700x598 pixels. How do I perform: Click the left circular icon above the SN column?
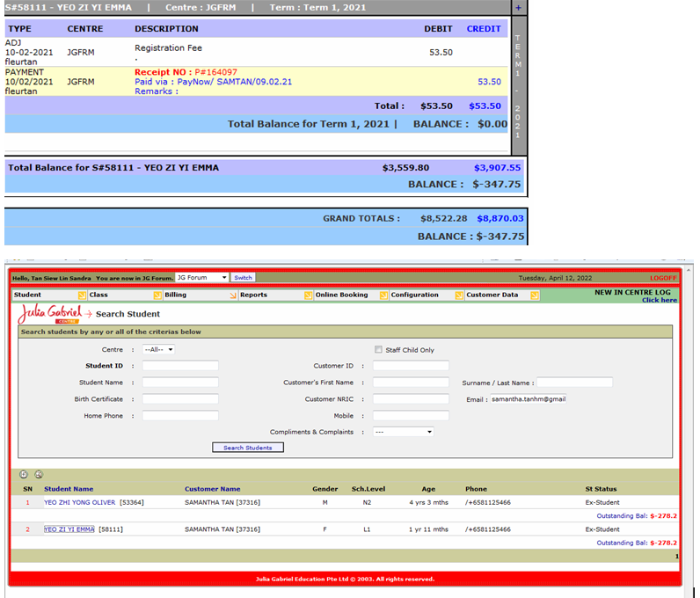tap(24, 475)
